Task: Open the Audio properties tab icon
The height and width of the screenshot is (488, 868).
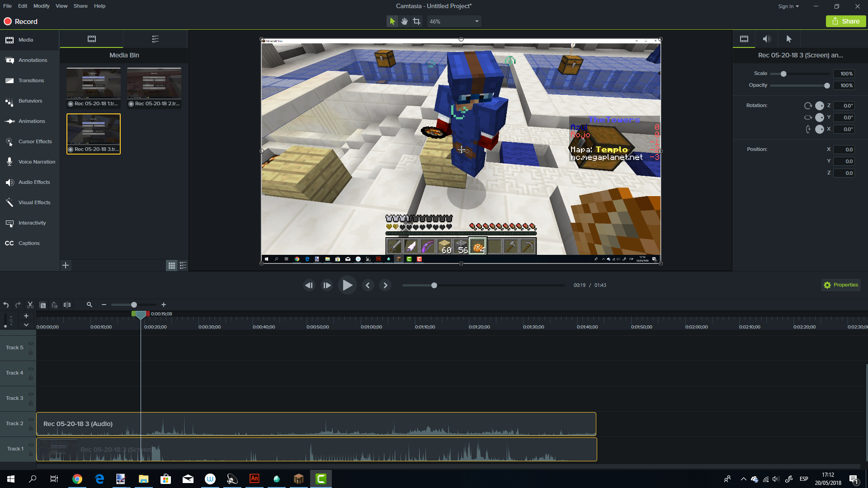Action: pyautogui.click(x=767, y=39)
